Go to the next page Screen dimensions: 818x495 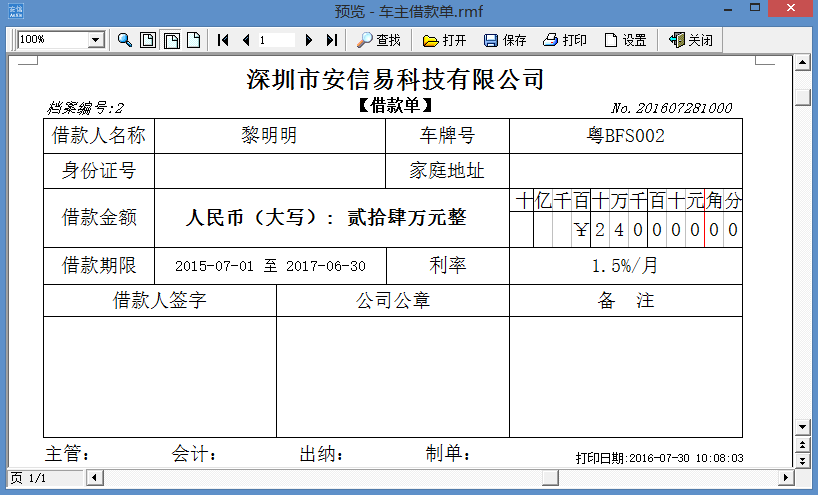click(x=308, y=40)
